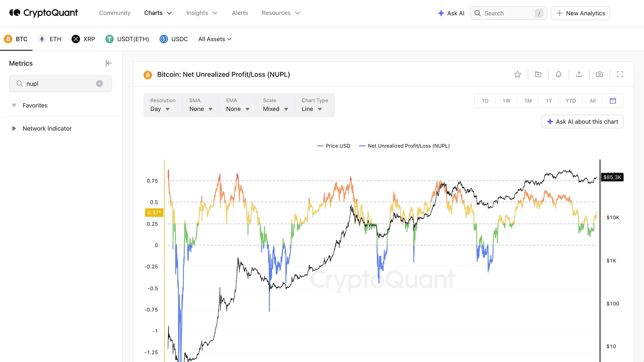Click the Tether coin icon
644x362 pixels.
(x=109, y=39)
